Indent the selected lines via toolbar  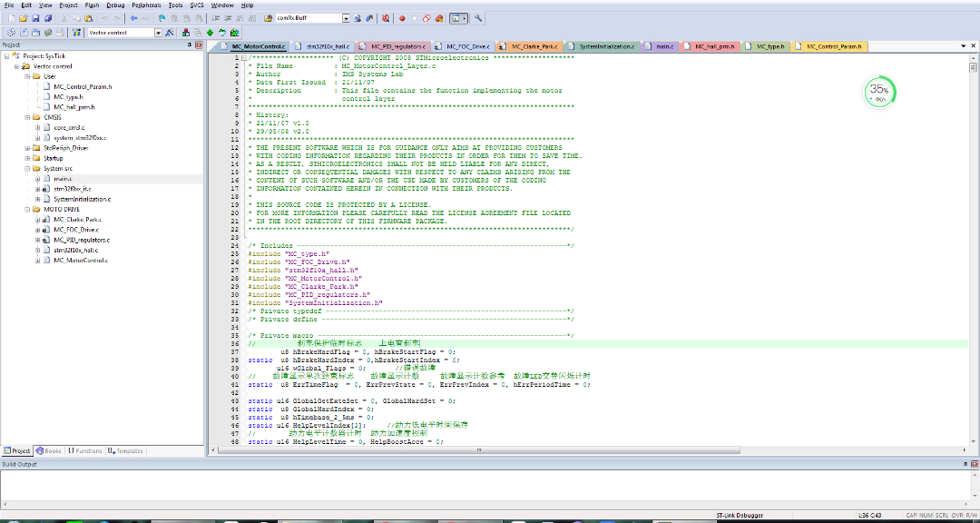point(214,18)
